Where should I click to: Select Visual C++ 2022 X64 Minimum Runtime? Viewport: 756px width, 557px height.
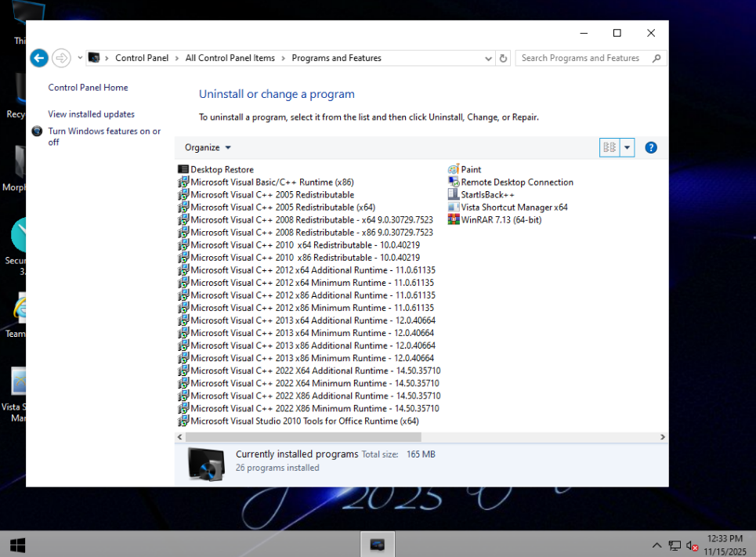coord(309,383)
